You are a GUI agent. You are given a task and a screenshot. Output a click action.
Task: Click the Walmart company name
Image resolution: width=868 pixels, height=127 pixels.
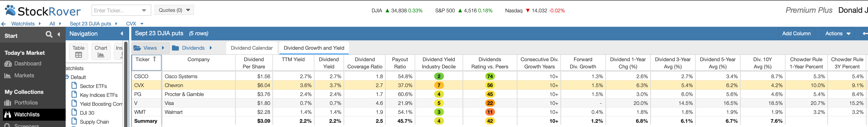point(173,112)
